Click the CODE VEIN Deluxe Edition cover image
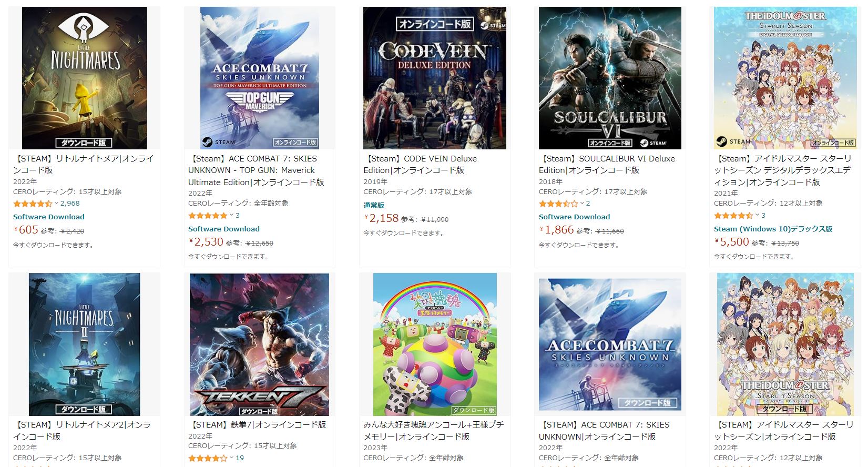868x467 pixels. (x=435, y=78)
